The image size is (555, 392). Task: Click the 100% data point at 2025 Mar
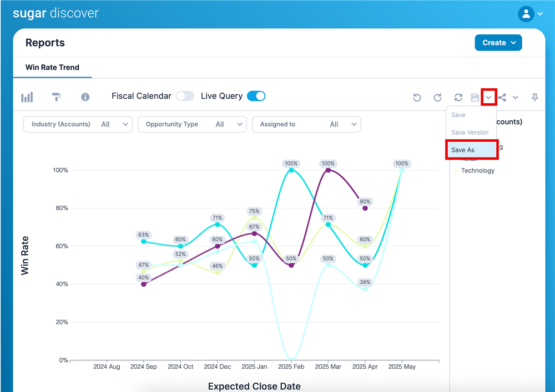pos(328,170)
